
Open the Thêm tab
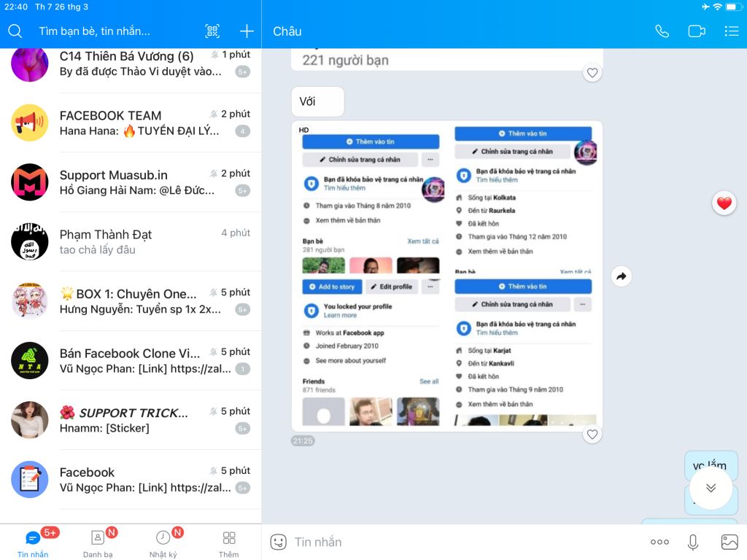pos(228,542)
